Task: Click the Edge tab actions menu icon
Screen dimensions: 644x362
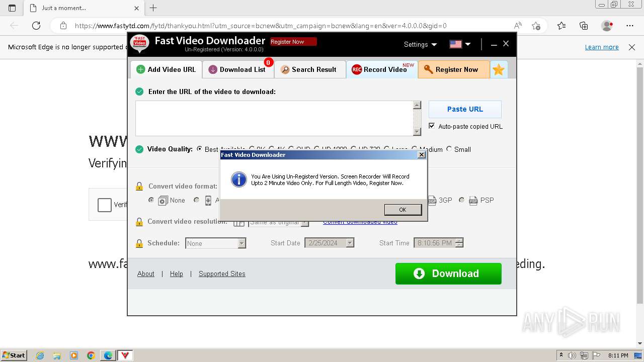Action: [12, 8]
